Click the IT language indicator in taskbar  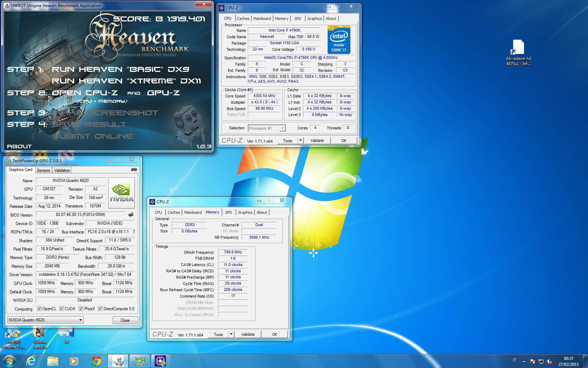[514, 360]
